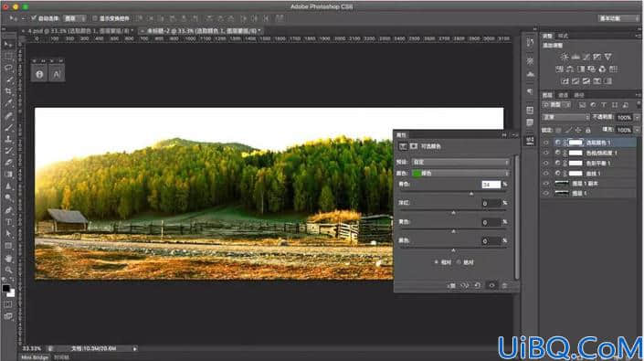Viewport: 644px width, 361px height.
Task: Enable Show Transform Controls checkbox
Action: pos(95,18)
